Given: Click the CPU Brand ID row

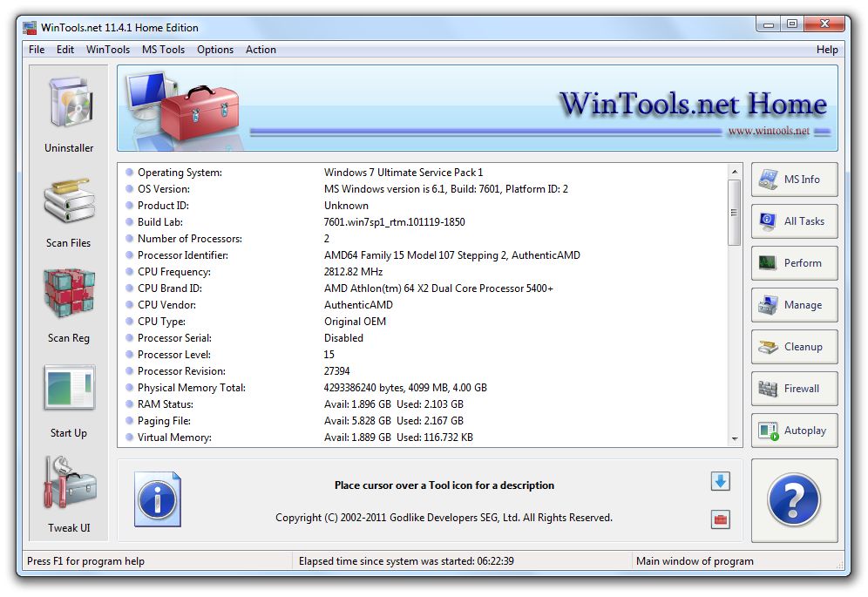Looking at the screenshot, I should point(423,288).
